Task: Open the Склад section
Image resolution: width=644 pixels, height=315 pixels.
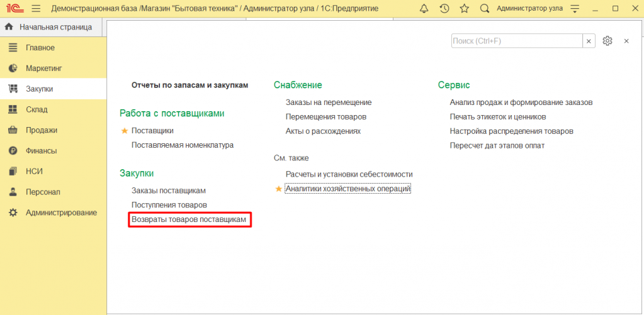Action: (37, 109)
